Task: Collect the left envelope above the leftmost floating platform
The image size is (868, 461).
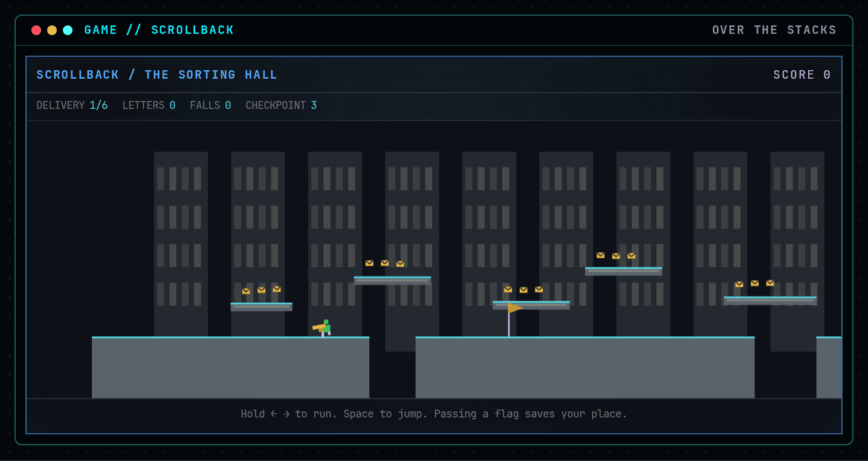Action: [246, 291]
